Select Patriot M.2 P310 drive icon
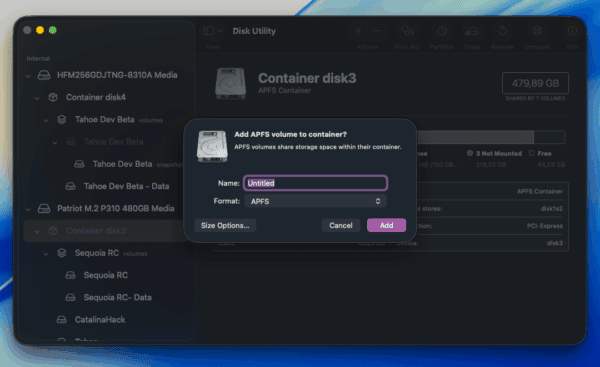The height and width of the screenshot is (367, 600). [44, 208]
